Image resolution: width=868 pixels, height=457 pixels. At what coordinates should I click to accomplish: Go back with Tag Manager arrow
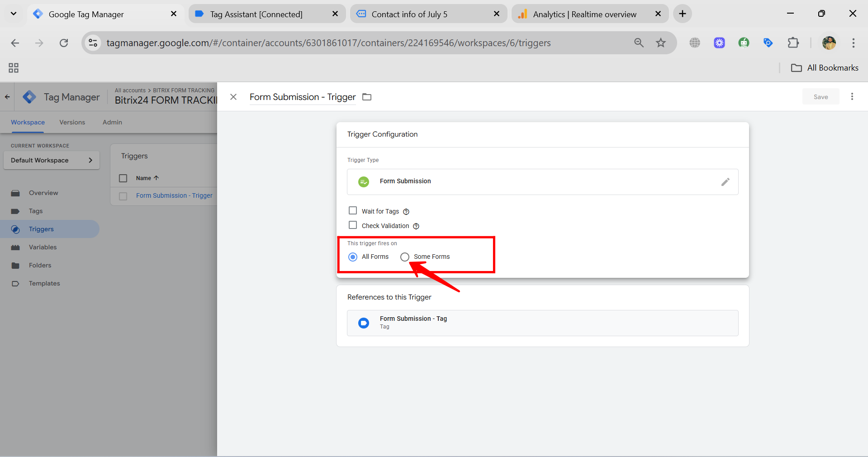(x=7, y=97)
